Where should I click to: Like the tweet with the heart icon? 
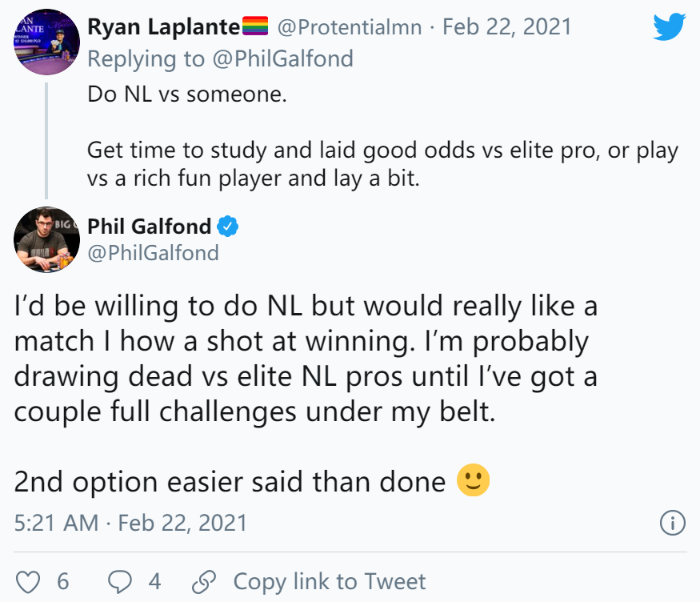[27, 580]
